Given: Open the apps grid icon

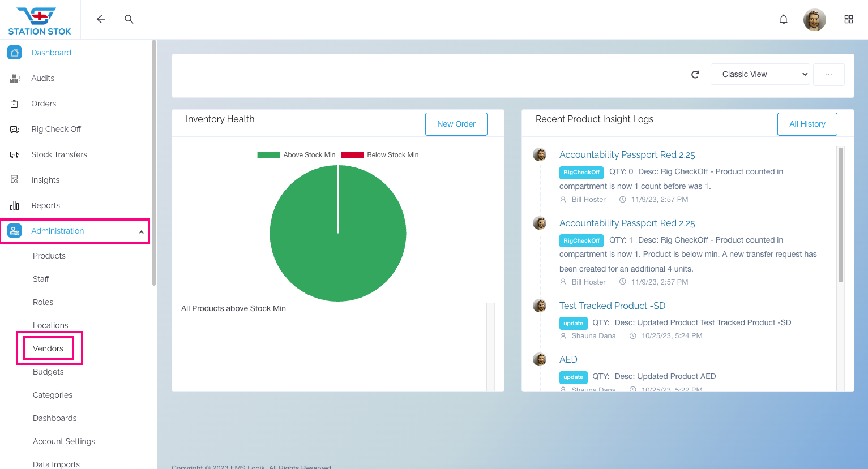Looking at the screenshot, I should [849, 19].
